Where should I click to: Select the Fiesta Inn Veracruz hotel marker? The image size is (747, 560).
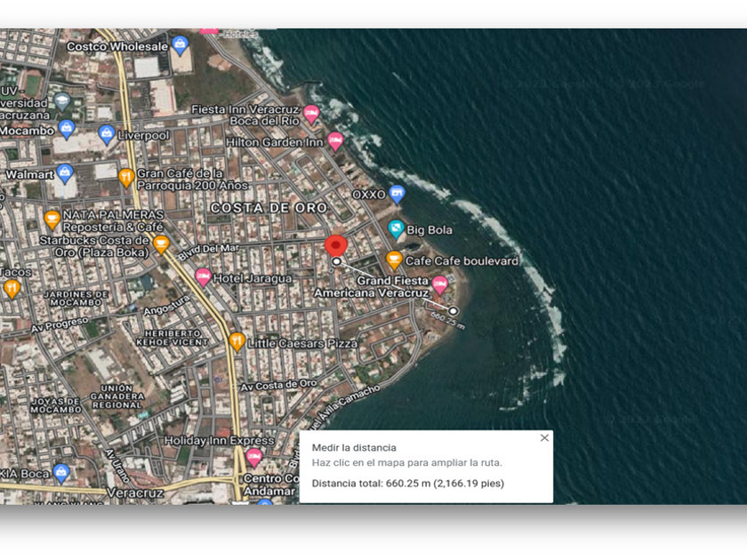coord(310,115)
